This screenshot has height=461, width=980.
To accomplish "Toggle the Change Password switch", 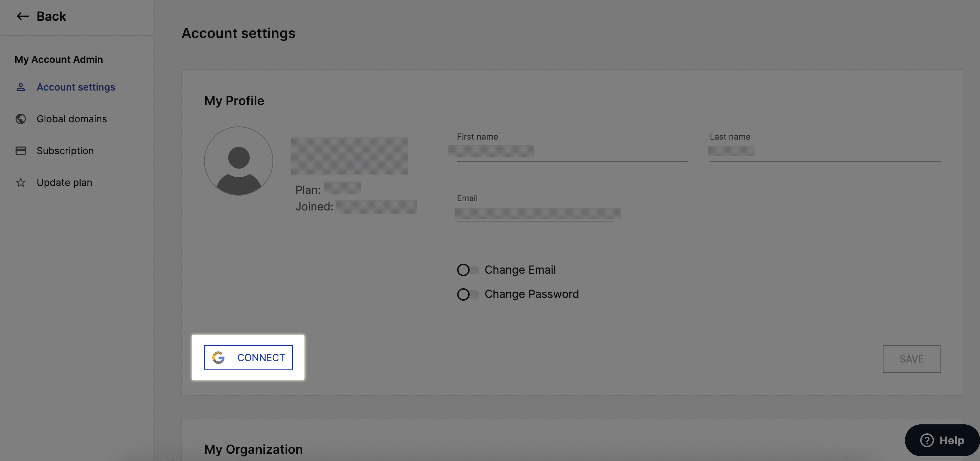I will [x=468, y=294].
